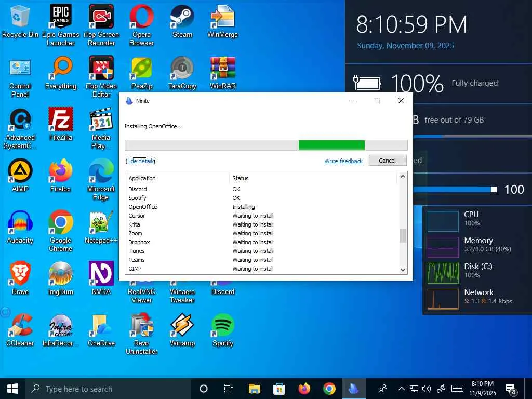This screenshot has width=532, height=399.
Task: Click the Ninite installation progress bar
Action: pyautogui.click(x=266, y=145)
